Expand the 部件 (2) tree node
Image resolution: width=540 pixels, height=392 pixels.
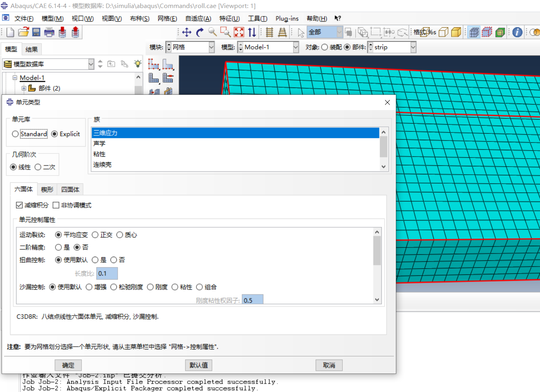pos(24,88)
